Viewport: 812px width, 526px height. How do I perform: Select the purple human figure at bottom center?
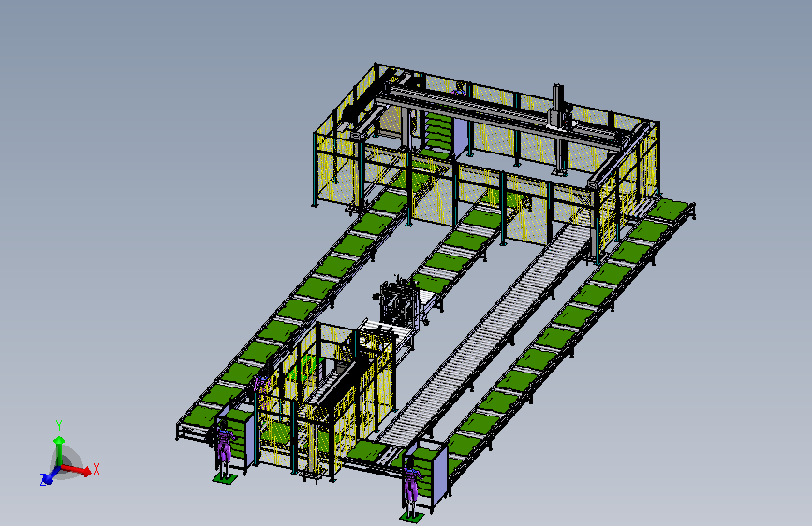point(411,486)
